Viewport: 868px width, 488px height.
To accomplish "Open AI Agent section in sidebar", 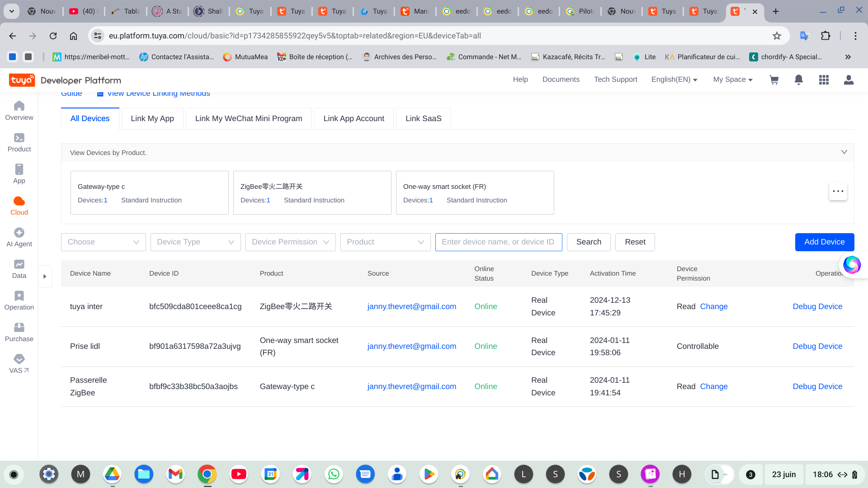I will click(19, 237).
